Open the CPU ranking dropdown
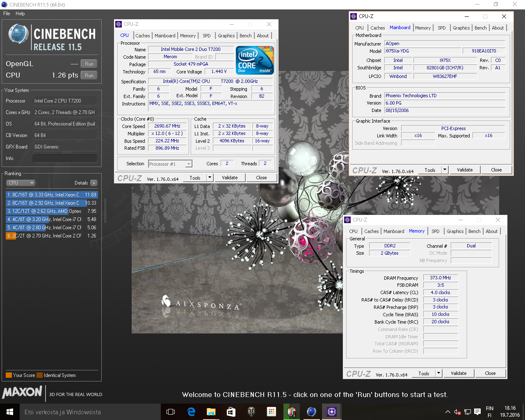 coord(21,183)
